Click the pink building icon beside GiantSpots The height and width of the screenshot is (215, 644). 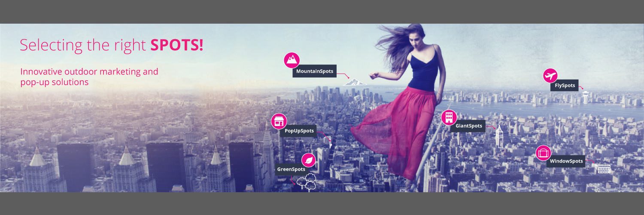449,117
